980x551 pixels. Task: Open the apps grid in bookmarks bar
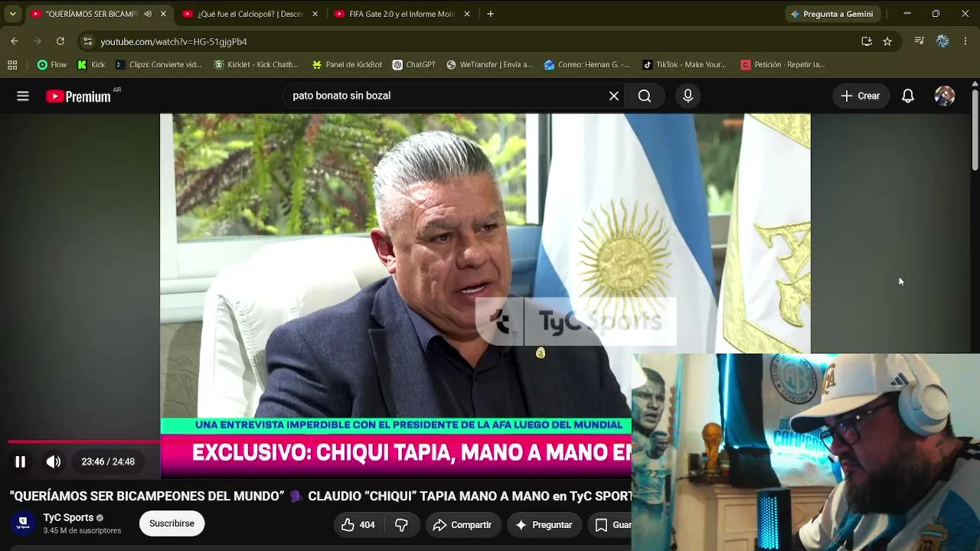pyautogui.click(x=12, y=65)
